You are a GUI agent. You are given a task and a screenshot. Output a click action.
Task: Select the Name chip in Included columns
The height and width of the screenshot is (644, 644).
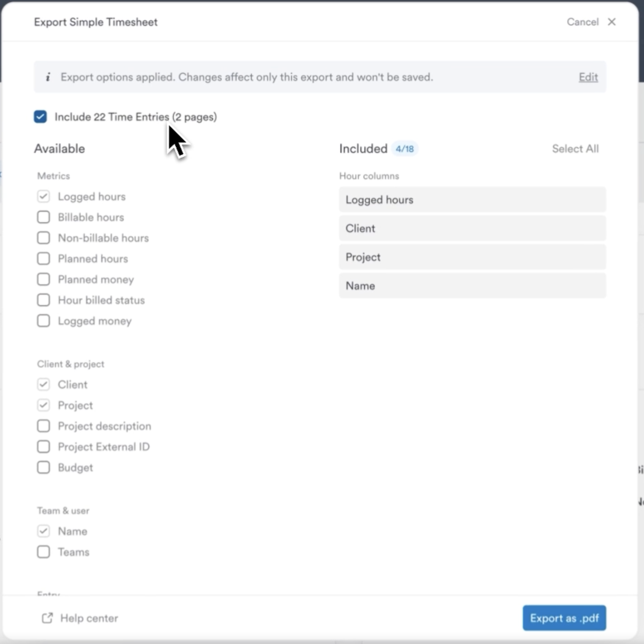472,286
